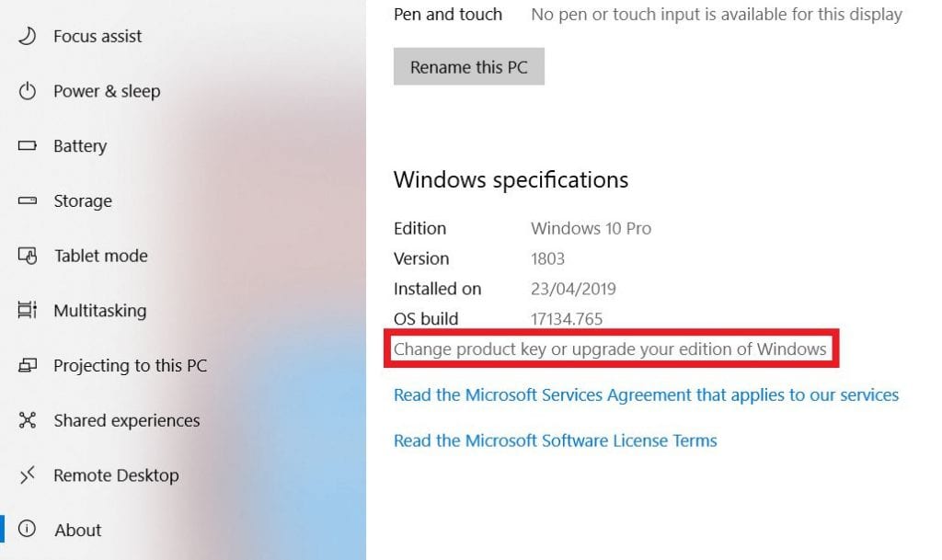The width and height of the screenshot is (942, 560).
Task: Click the Tablet mode icon
Action: pyautogui.click(x=28, y=256)
